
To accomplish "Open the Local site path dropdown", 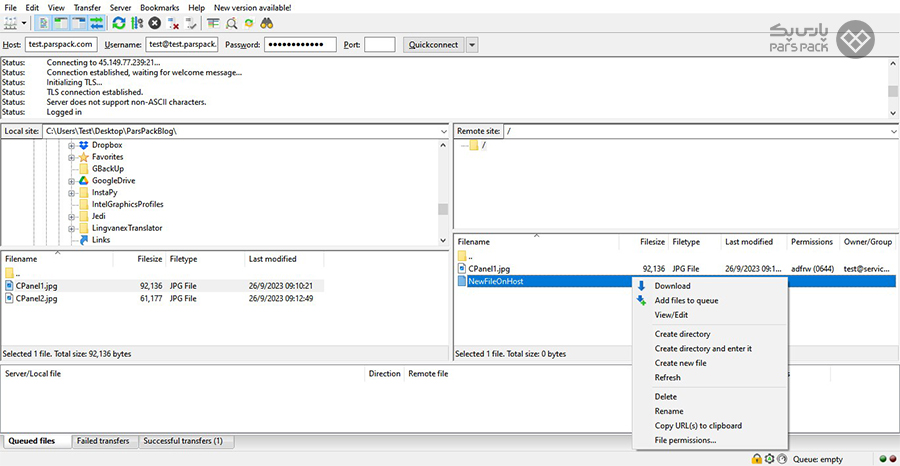I will (x=443, y=131).
